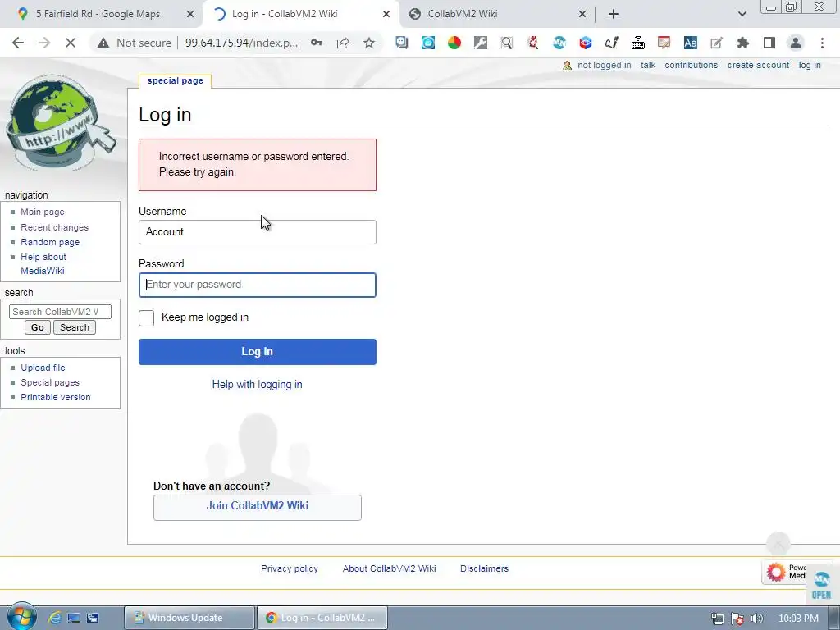Bookmark this page with the star icon

369,43
